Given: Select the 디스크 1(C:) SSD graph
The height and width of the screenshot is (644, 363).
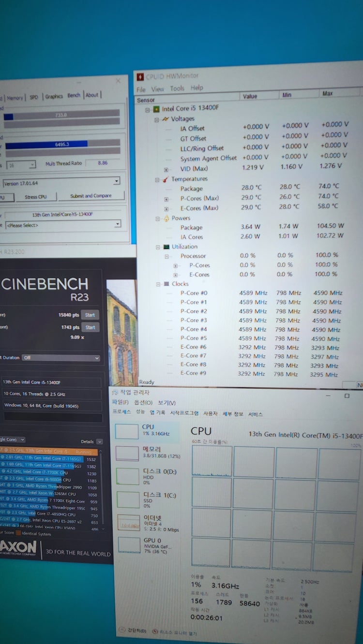Looking at the screenshot, I should pos(129,499).
